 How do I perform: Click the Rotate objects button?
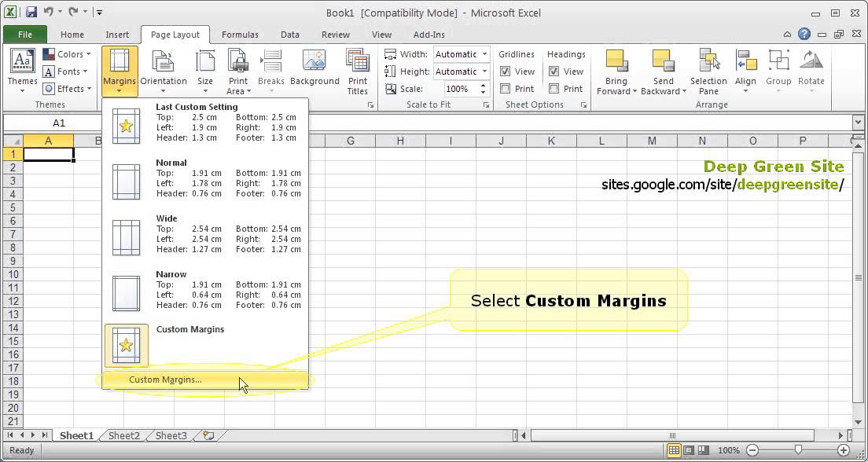click(x=811, y=71)
